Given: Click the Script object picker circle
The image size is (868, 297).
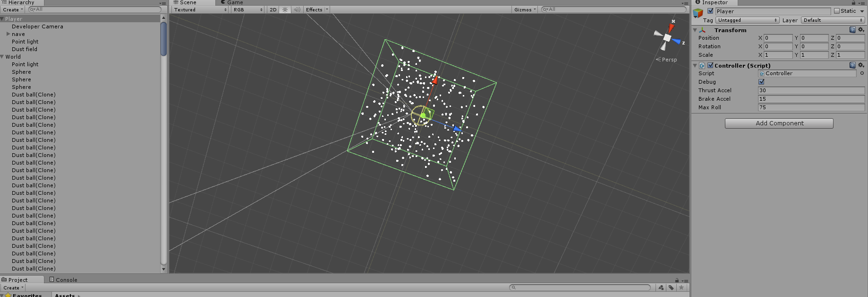Looking at the screenshot, I should [862, 73].
